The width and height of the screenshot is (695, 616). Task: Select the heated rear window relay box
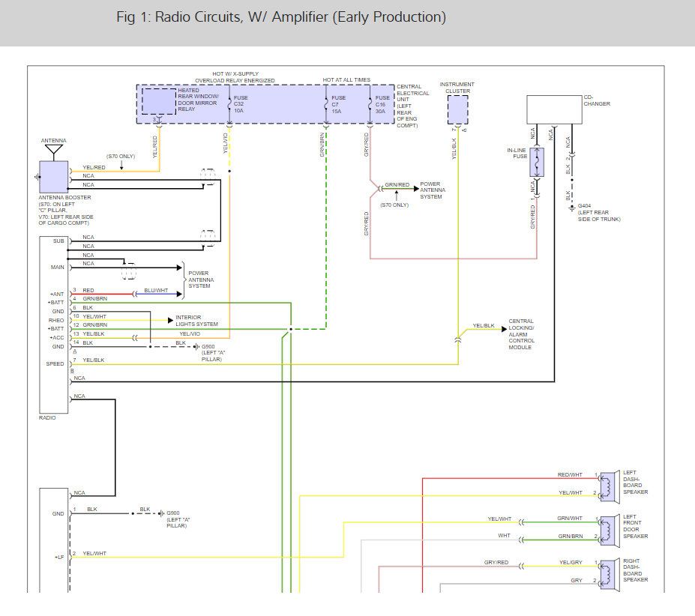point(159,101)
